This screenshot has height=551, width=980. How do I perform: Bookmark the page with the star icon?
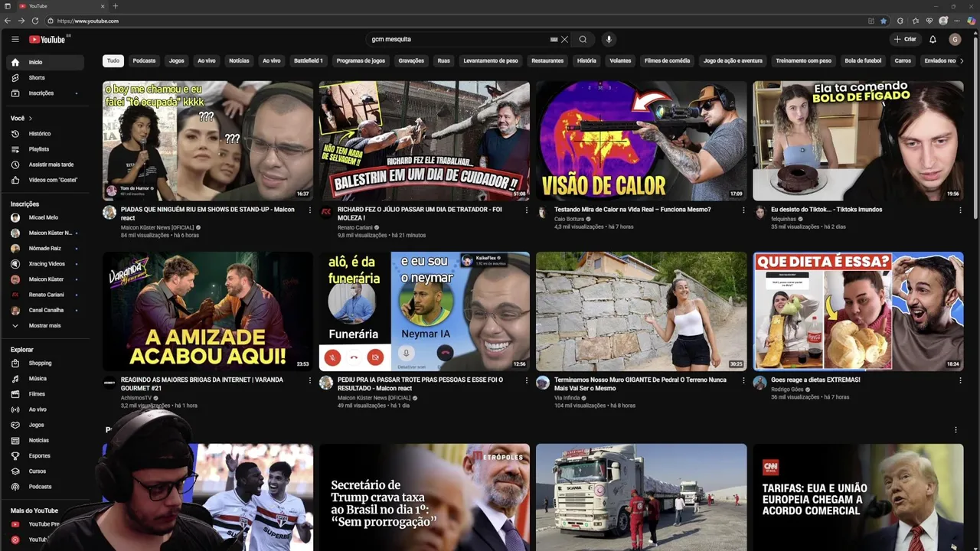[883, 21]
